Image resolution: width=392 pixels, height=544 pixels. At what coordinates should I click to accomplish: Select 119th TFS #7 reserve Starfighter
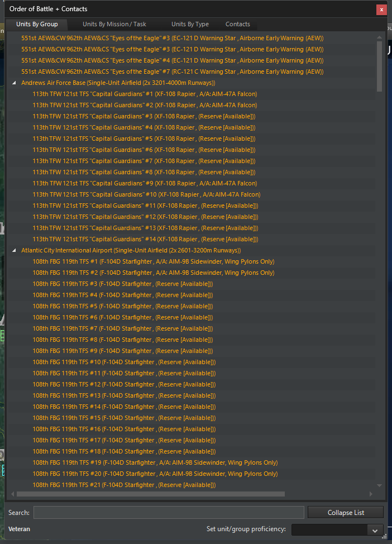click(x=123, y=328)
